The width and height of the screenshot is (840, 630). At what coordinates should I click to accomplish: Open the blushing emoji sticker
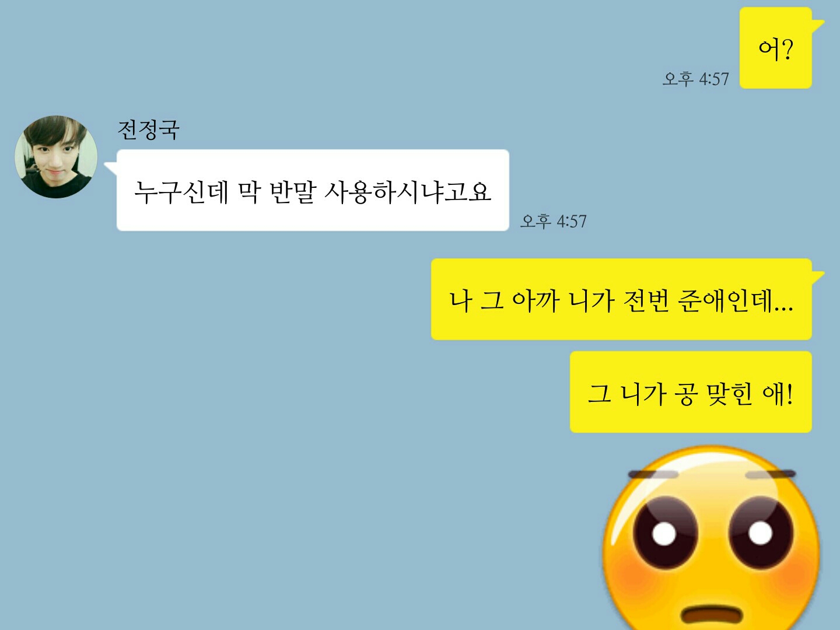coord(712,538)
